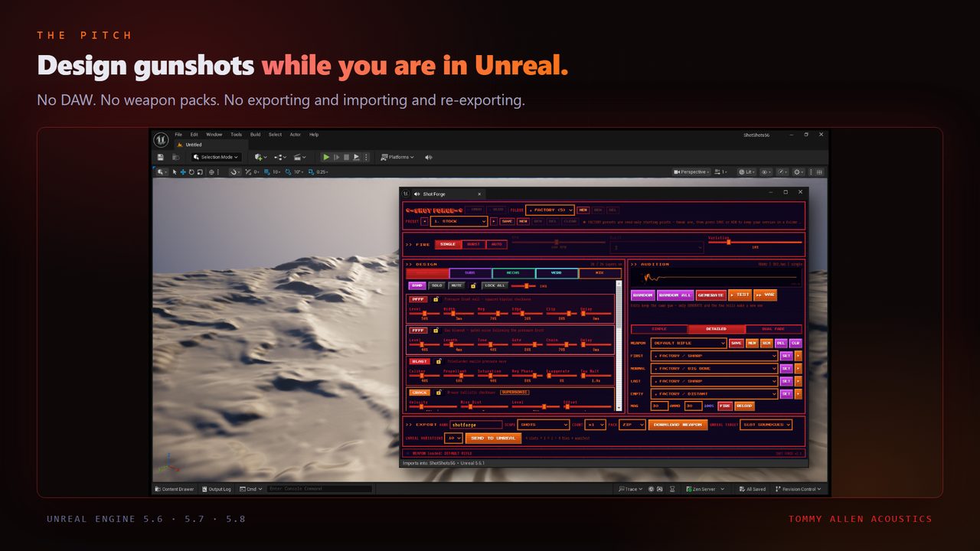Open the DEFAULT RIFLE weapon dropdown
The width and height of the screenshot is (980, 551).
pos(688,343)
